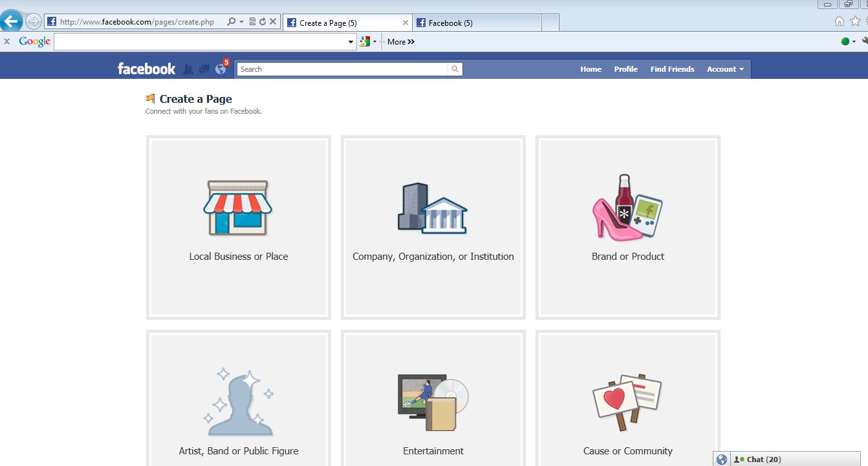The height and width of the screenshot is (466, 868).
Task: Click the URL in the address bar
Action: (x=137, y=22)
